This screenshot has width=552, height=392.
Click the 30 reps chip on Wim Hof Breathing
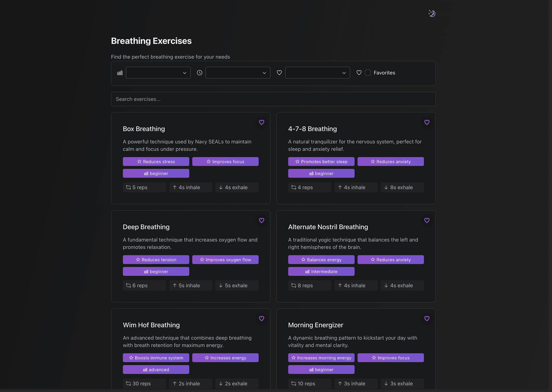click(144, 383)
